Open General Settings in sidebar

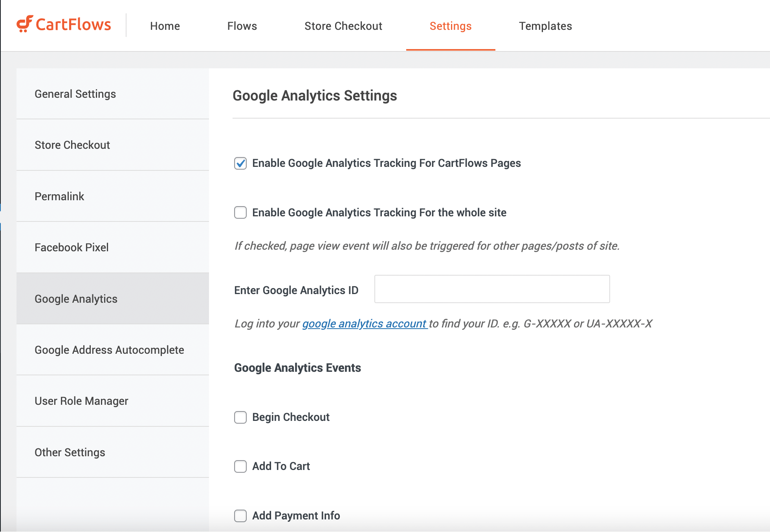click(x=113, y=94)
